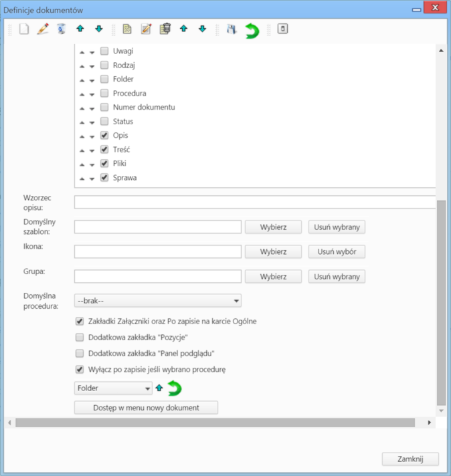The image size is (451, 476).
Task: Click the note with pencil edit icon
Action: click(x=146, y=29)
